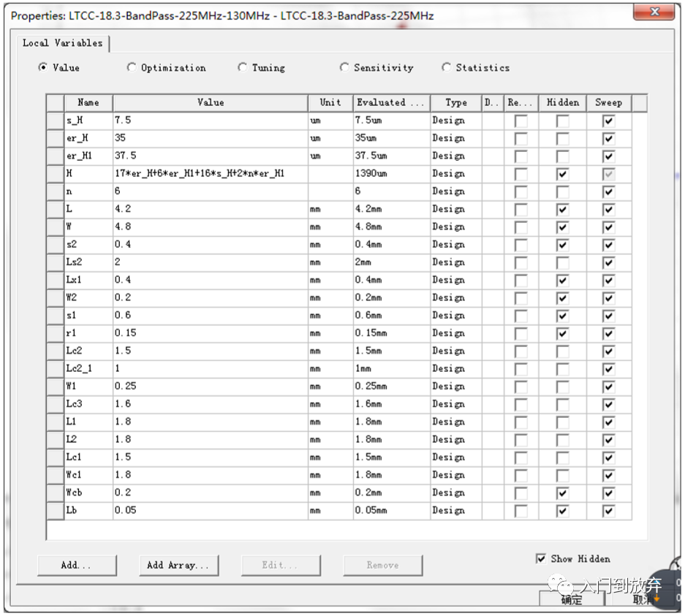Select the Value radio button

click(x=43, y=67)
